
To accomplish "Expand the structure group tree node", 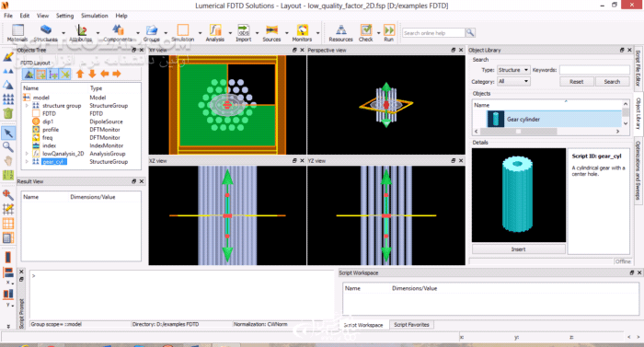I will pos(27,106).
